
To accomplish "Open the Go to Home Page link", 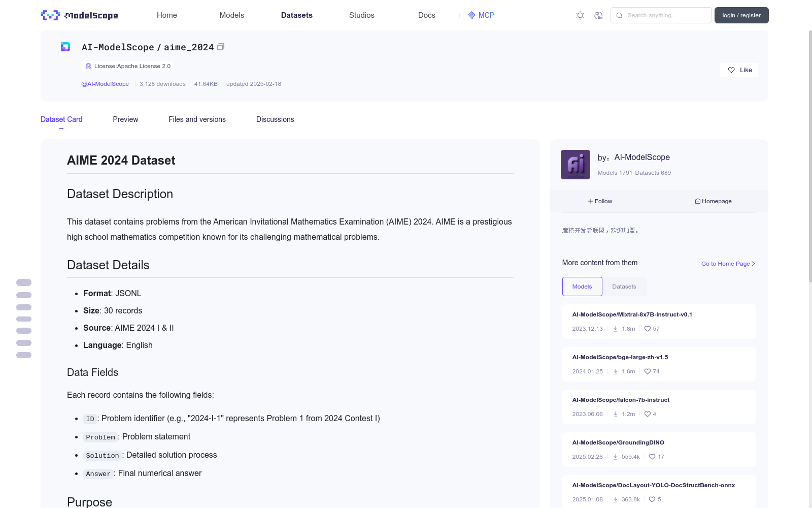I will click(728, 264).
